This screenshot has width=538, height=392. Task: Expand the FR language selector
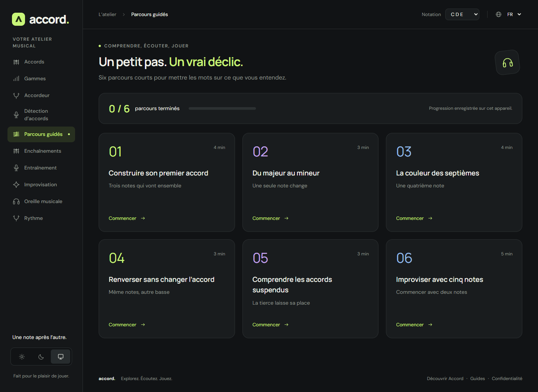pos(514,15)
